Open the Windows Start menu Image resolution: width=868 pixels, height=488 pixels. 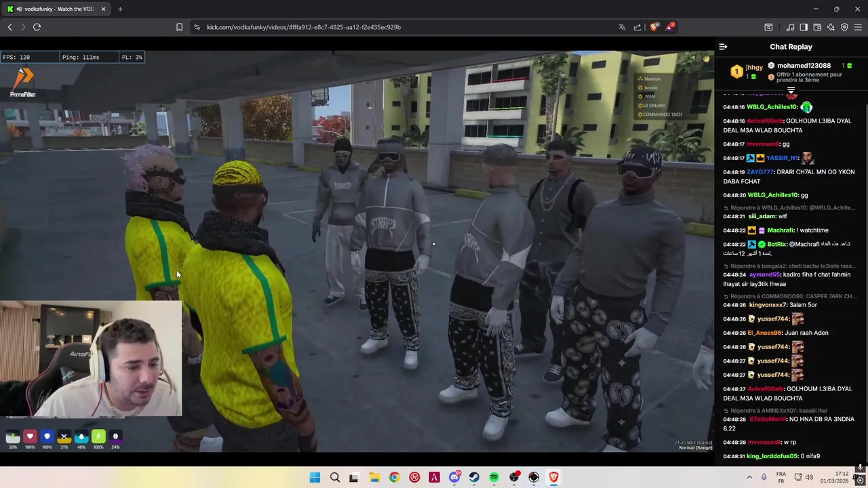click(315, 478)
